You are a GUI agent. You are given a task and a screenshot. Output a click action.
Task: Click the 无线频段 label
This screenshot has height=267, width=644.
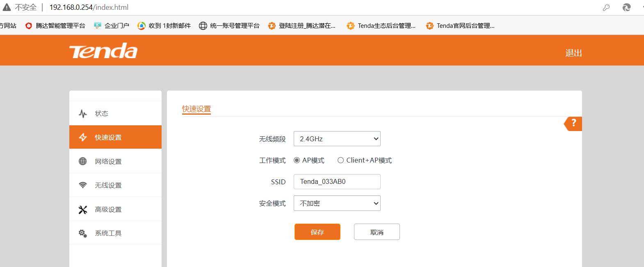[x=272, y=139]
